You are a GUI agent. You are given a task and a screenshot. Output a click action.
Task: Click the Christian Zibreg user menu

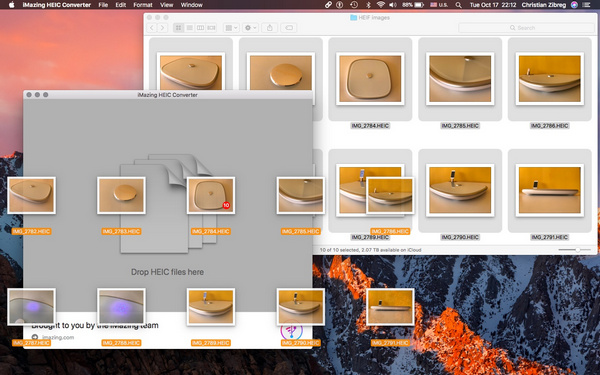click(x=543, y=5)
